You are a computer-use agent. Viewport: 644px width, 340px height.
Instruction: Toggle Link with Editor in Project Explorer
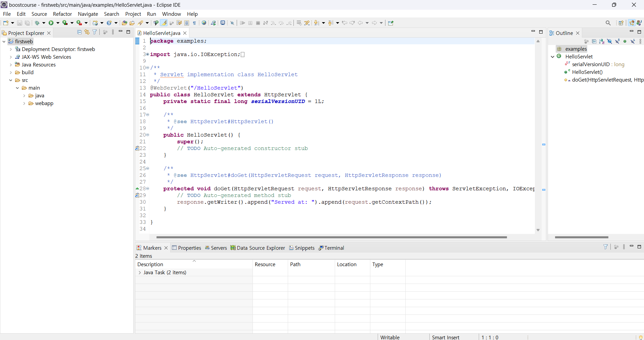click(x=87, y=32)
